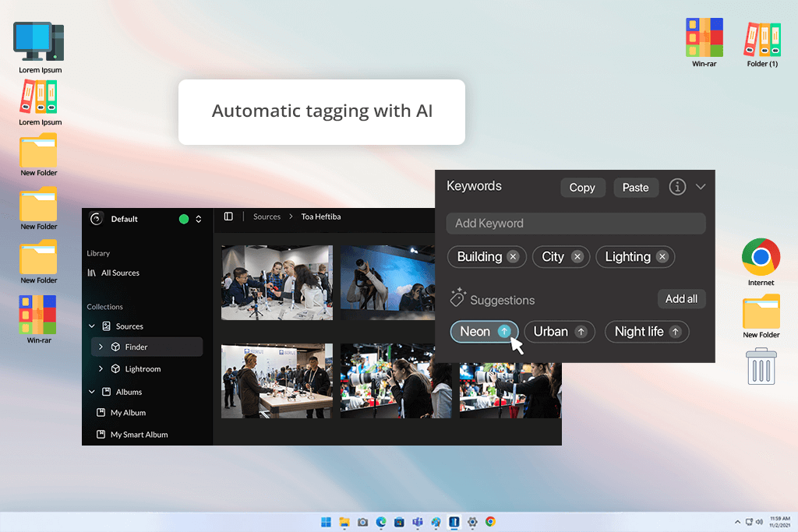Remove the City keyword
The height and width of the screenshot is (532, 798).
coord(577,257)
